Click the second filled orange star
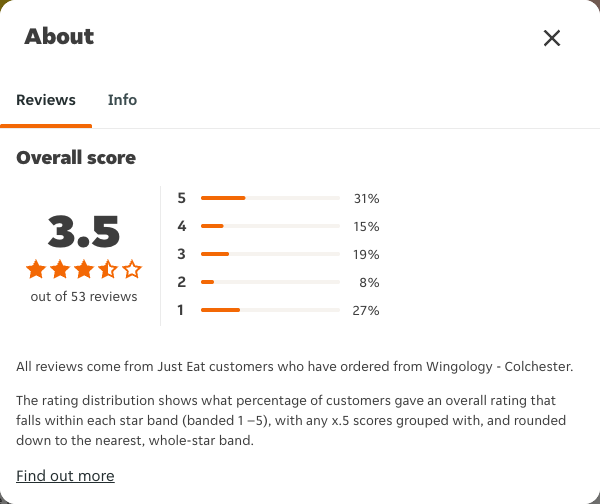Image resolution: width=600 pixels, height=504 pixels. pyautogui.click(x=60, y=269)
